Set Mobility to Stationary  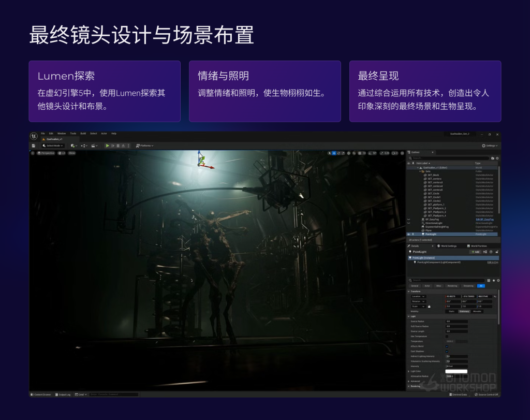tap(464, 311)
